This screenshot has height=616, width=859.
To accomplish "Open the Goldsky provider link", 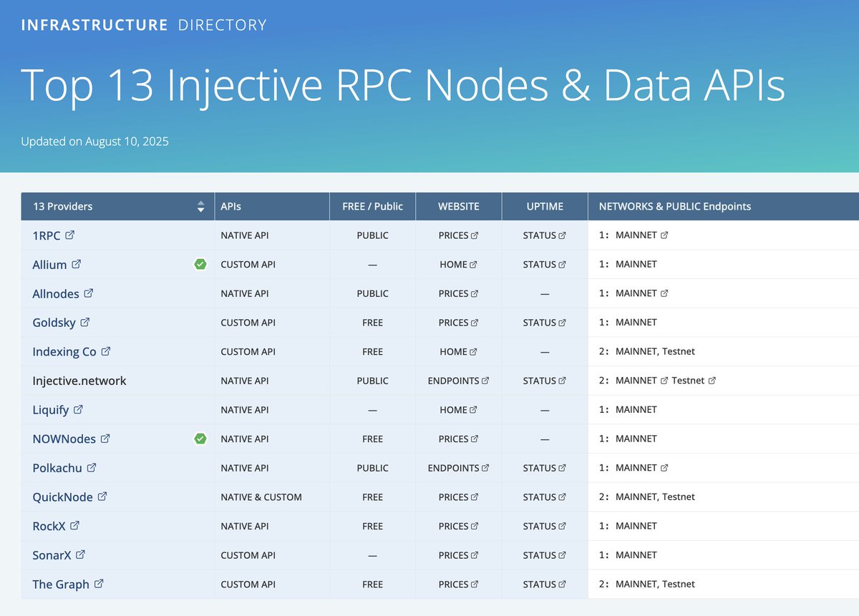I will (x=61, y=323).
